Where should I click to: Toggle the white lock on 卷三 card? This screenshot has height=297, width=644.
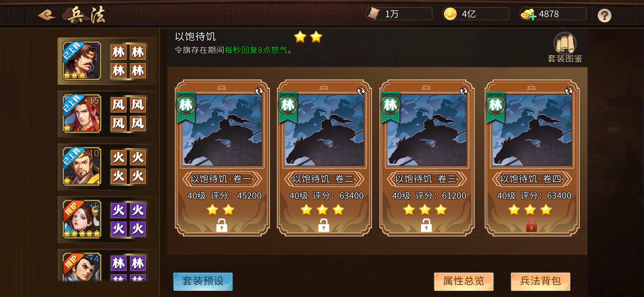point(426,225)
